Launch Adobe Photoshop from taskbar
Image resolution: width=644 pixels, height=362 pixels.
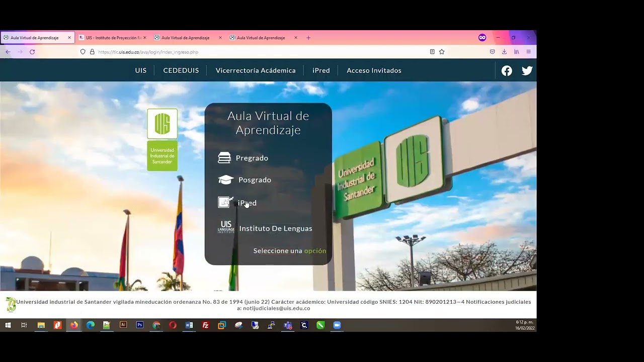coord(140,325)
